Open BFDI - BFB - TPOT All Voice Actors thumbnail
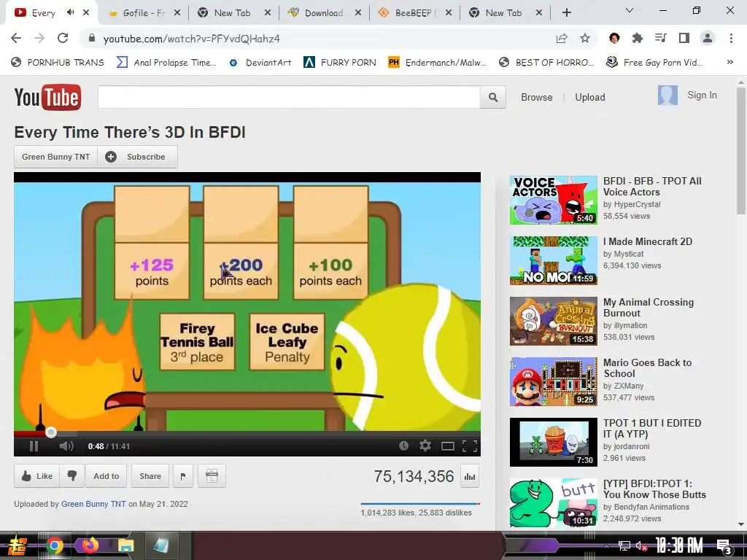Image resolution: width=747 pixels, height=560 pixels. pos(553,200)
